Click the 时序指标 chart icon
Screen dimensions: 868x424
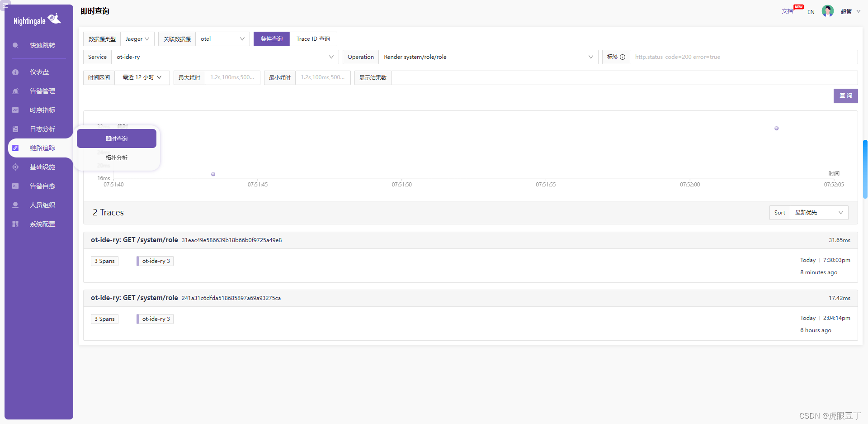point(15,110)
